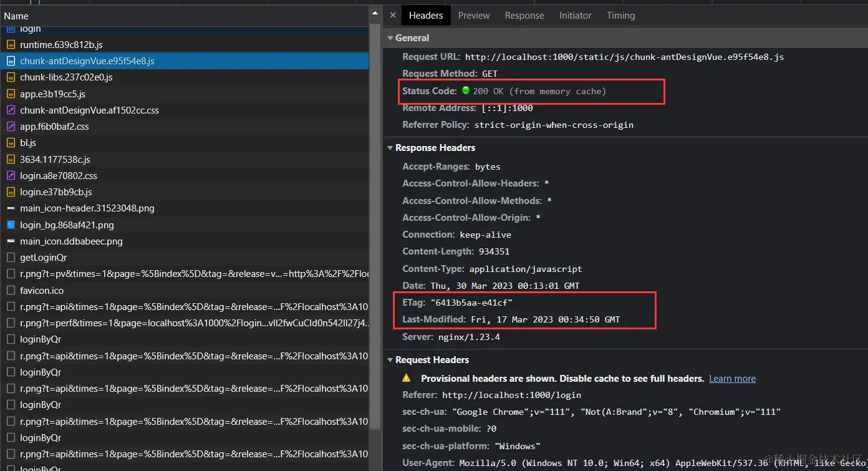Select the getLoginQr request
The image size is (868, 471).
pos(185,258)
